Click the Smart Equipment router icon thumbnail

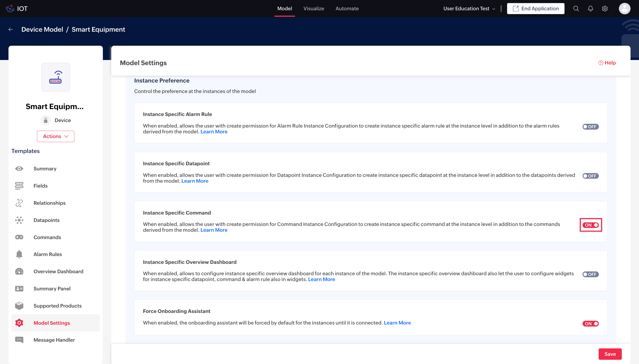coord(56,77)
